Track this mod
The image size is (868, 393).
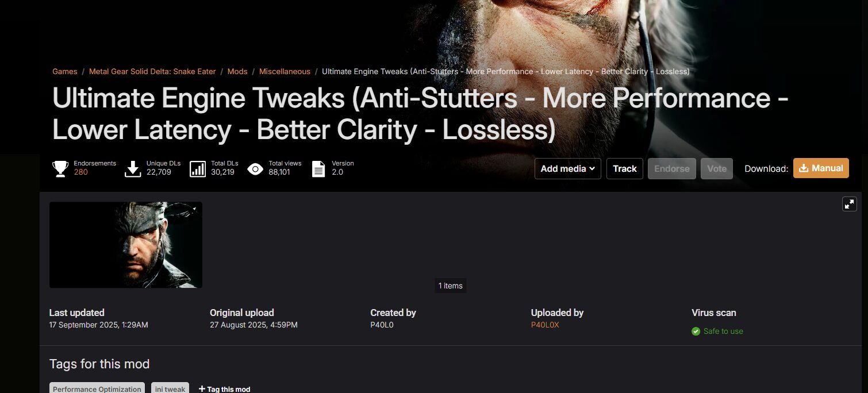625,168
